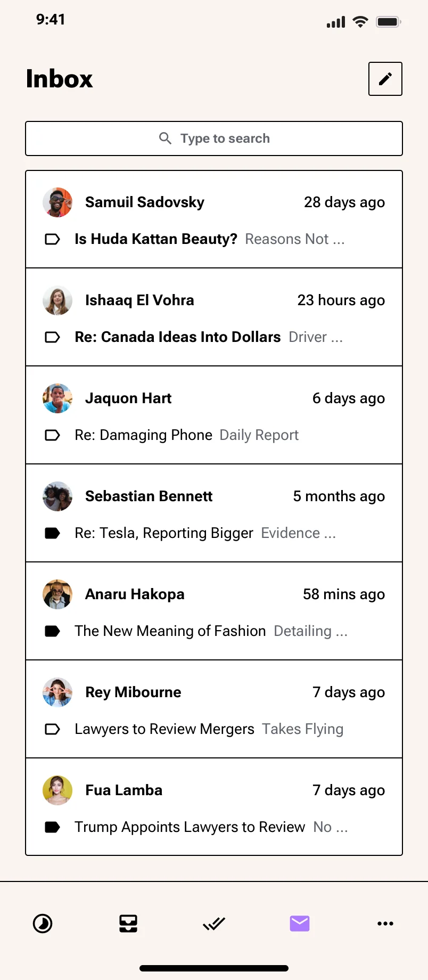Tap the search magnifier icon
Image resolution: width=428 pixels, height=980 pixels.
(x=166, y=138)
